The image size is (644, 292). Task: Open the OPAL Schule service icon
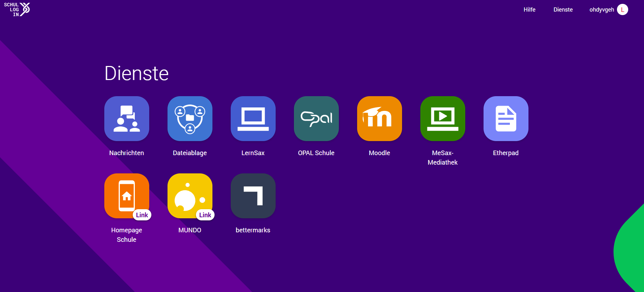tap(316, 119)
